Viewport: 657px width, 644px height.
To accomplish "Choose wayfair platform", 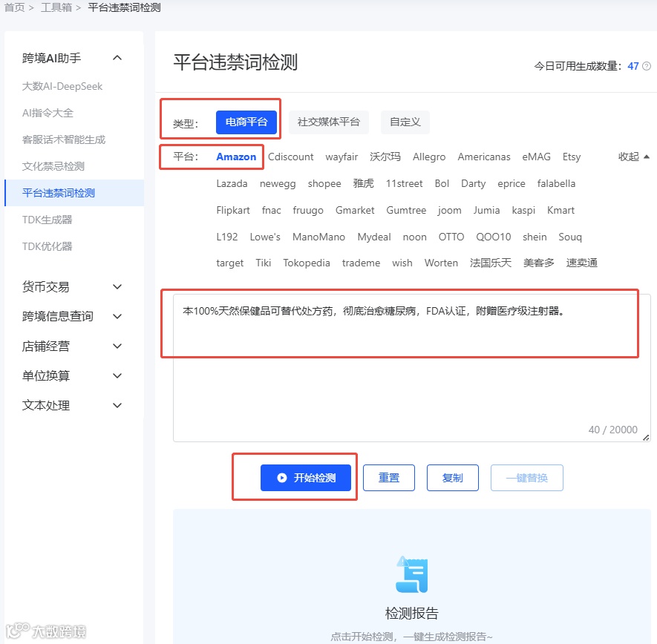I will tap(341, 157).
